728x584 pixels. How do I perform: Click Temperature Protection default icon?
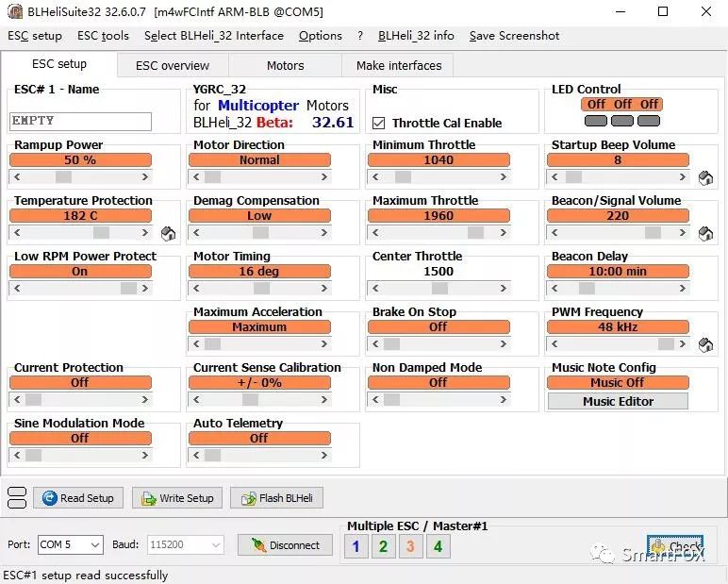(168, 234)
